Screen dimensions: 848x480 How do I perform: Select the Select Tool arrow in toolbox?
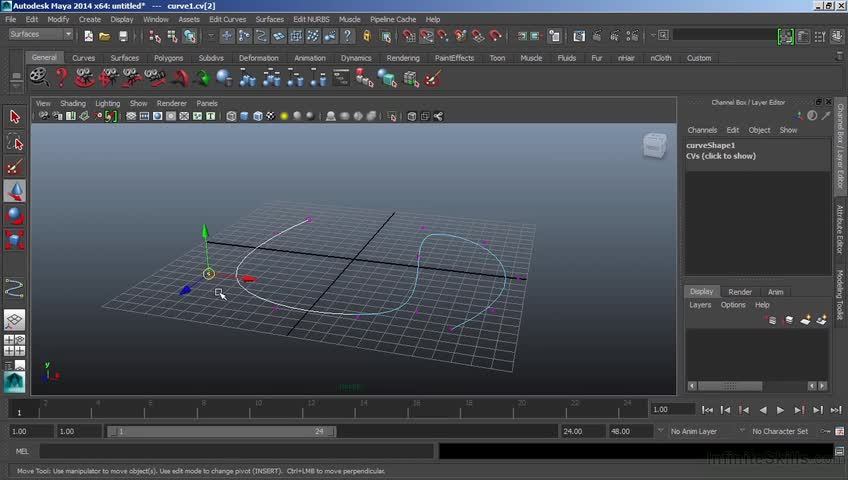14,117
